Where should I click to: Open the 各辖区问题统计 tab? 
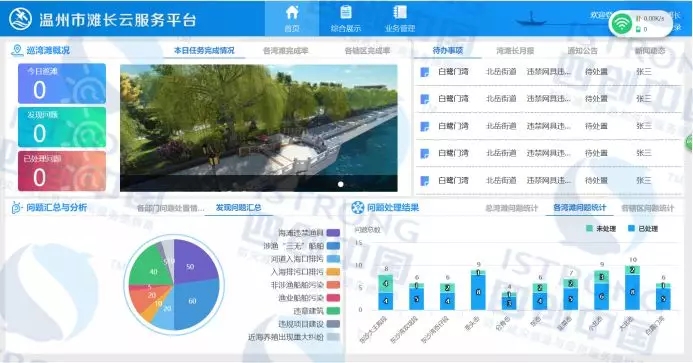[648, 208]
